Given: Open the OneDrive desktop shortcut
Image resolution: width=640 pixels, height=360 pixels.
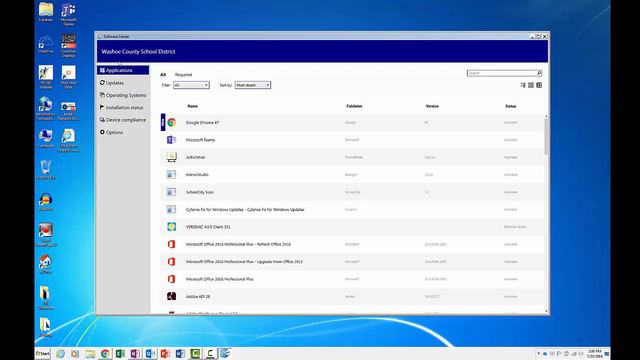Looking at the screenshot, I should [46, 44].
